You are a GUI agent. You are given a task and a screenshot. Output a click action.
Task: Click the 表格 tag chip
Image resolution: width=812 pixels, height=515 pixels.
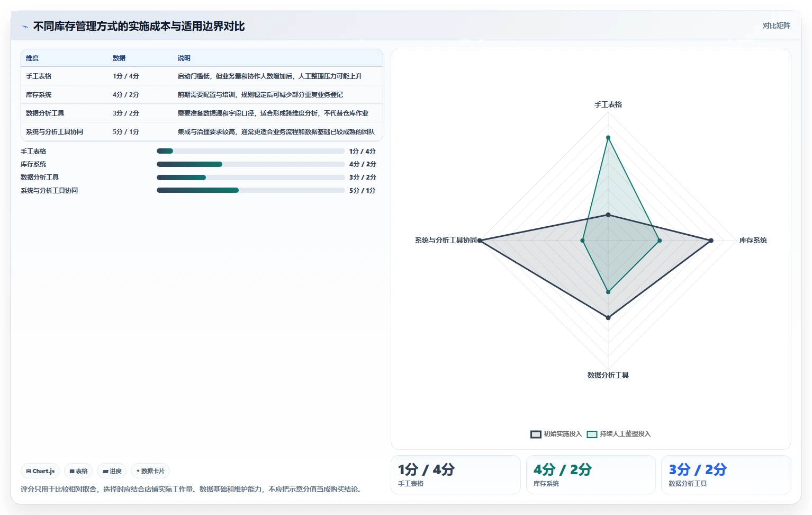78,471
